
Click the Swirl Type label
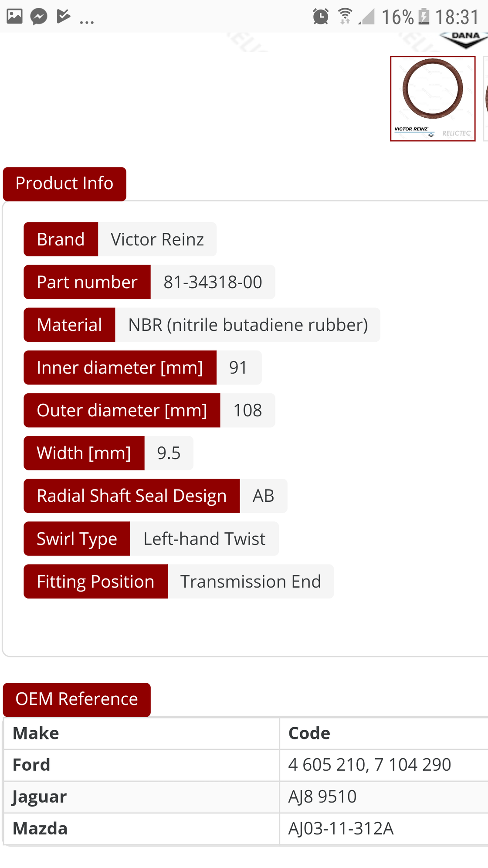[x=77, y=539]
